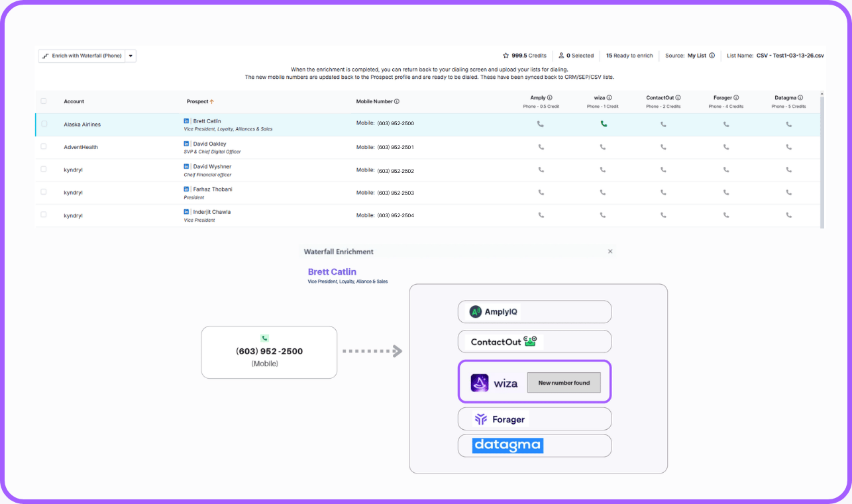852x504 pixels.
Task: Click the Amply phone icon for David Oakley
Action: 541,147
